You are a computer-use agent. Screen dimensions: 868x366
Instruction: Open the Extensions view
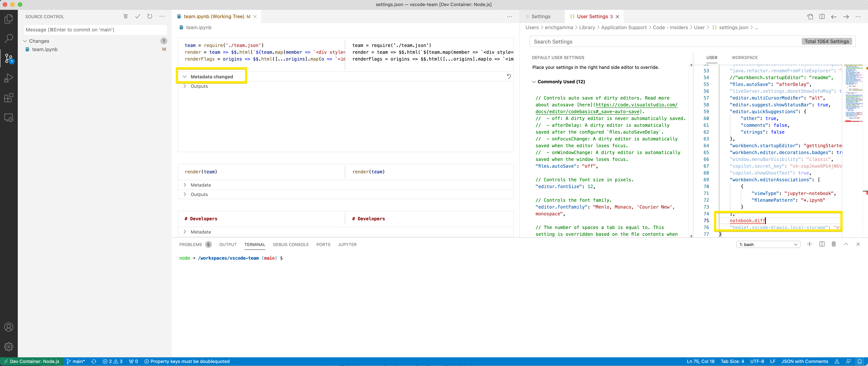(x=9, y=98)
